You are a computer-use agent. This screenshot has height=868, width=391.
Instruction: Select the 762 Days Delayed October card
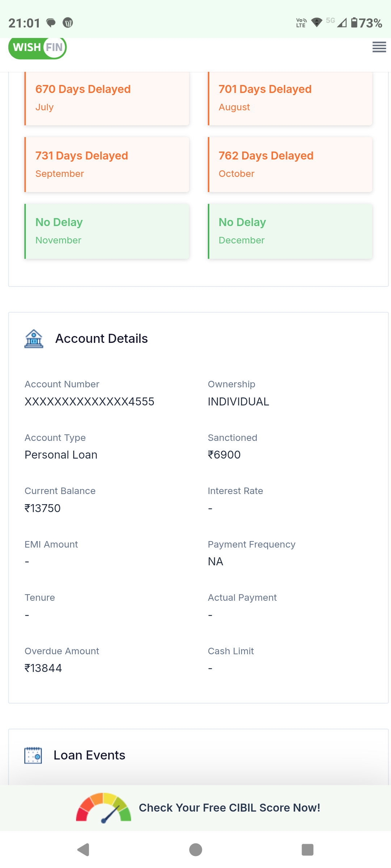[x=290, y=165]
